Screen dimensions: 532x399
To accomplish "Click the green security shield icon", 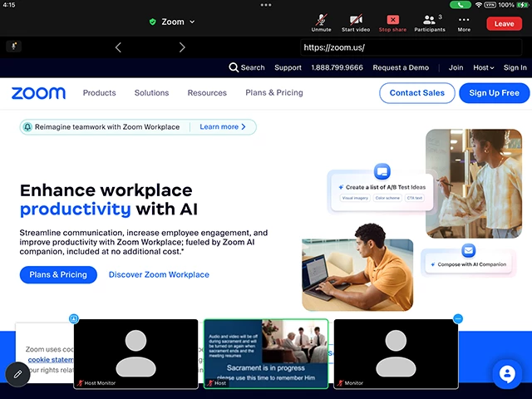I will click(x=153, y=22).
